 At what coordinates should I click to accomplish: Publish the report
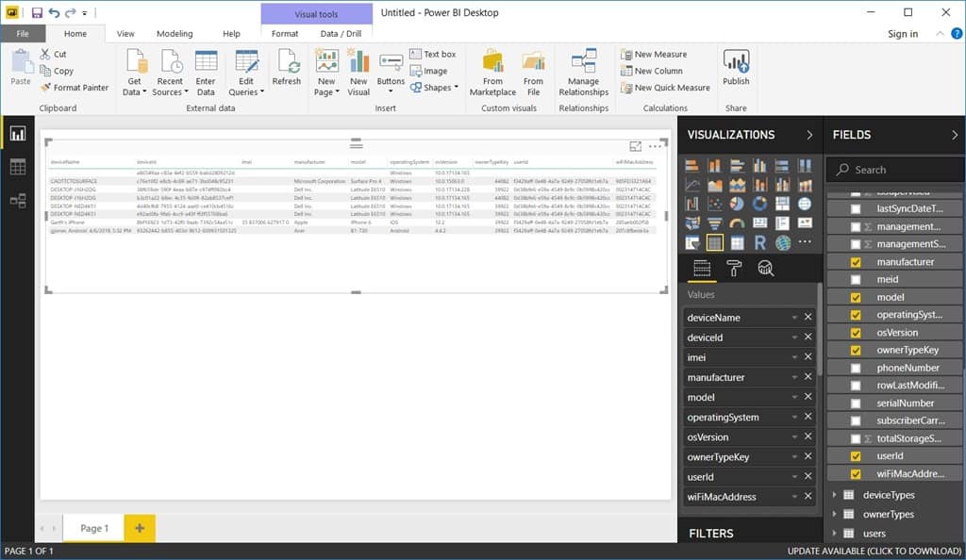coord(736,68)
